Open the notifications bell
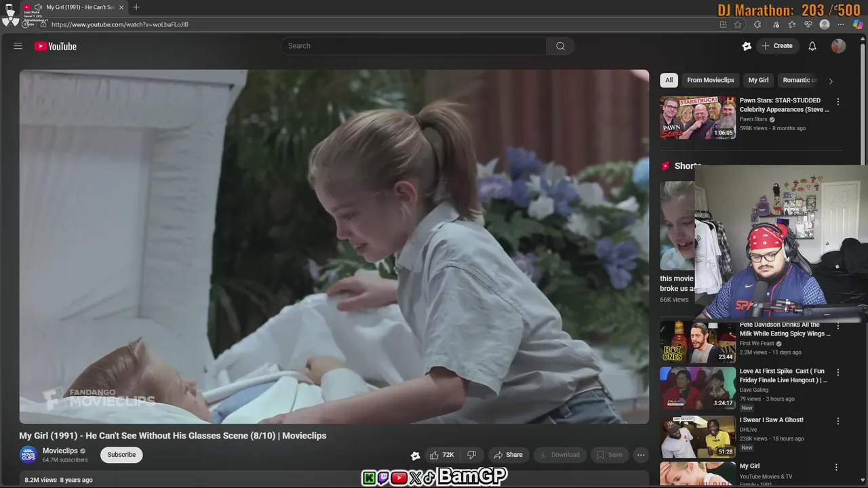868x488 pixels. (812, 46)
